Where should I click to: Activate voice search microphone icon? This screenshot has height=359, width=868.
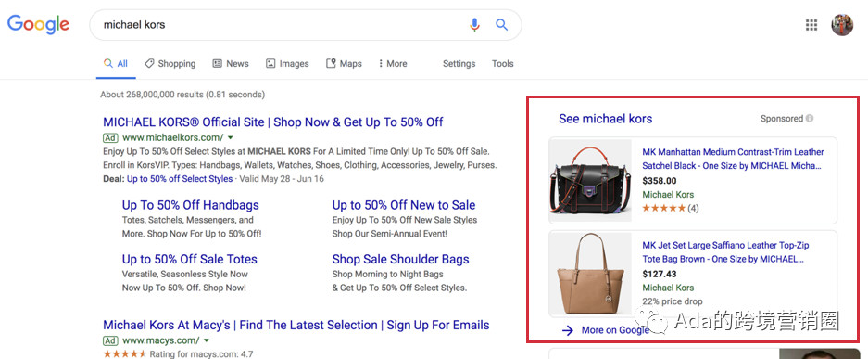pos(474,25)
